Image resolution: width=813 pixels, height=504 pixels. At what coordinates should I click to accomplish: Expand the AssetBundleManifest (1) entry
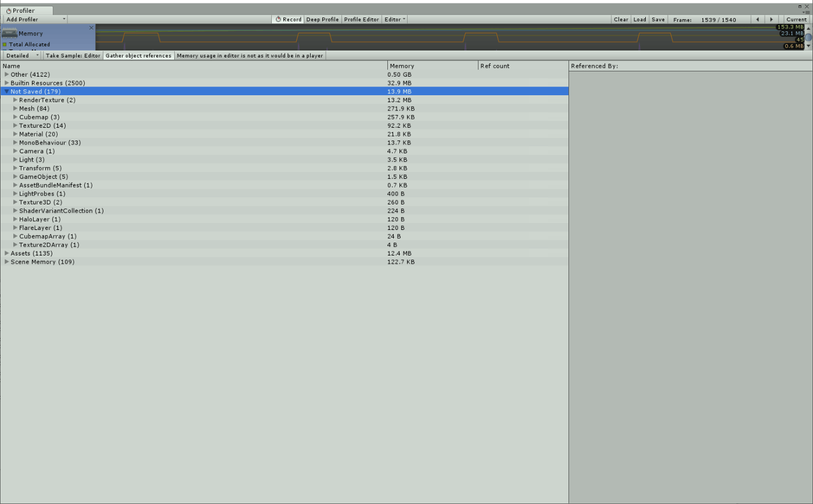click(x=16, y=185)
